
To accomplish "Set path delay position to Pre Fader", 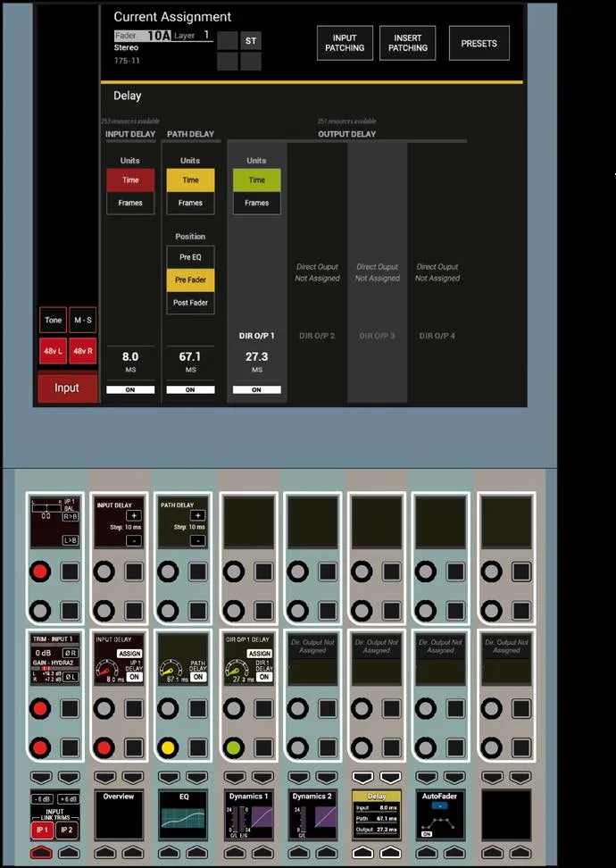I will click(190, 280).
